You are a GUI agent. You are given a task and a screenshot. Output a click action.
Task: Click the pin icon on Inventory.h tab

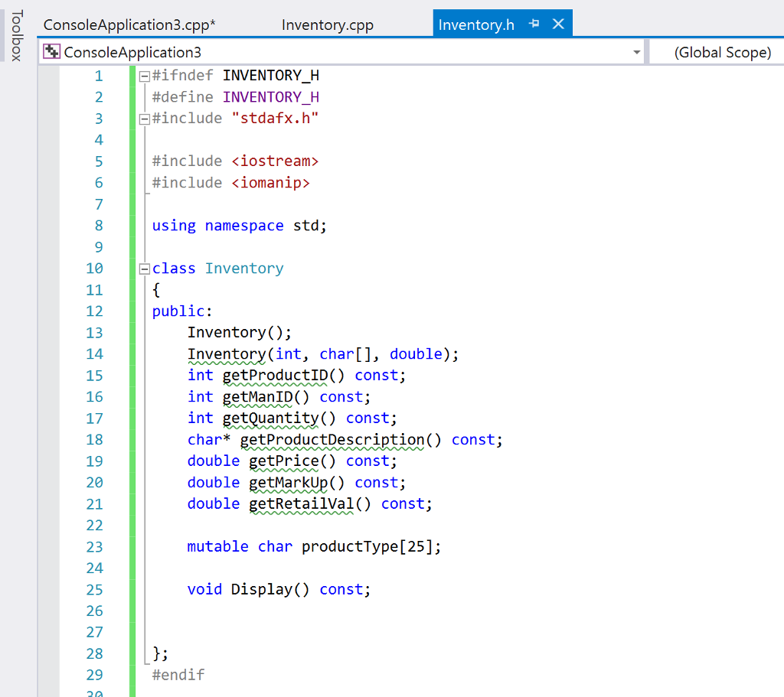(534, 24)
